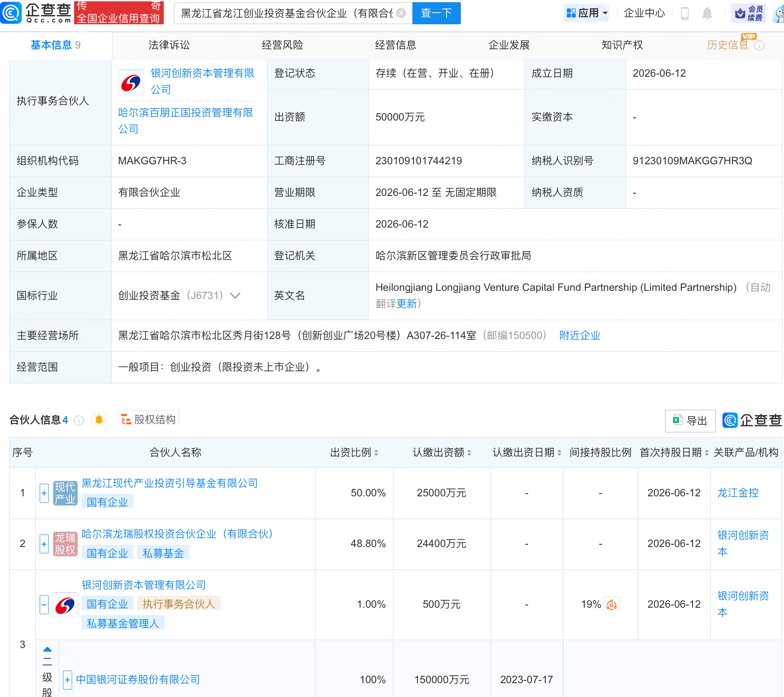Click 更新 link in 英文名 row
The width and height of the screenshot is (784, 697).
pyautogui.click(x=407, y=304)
